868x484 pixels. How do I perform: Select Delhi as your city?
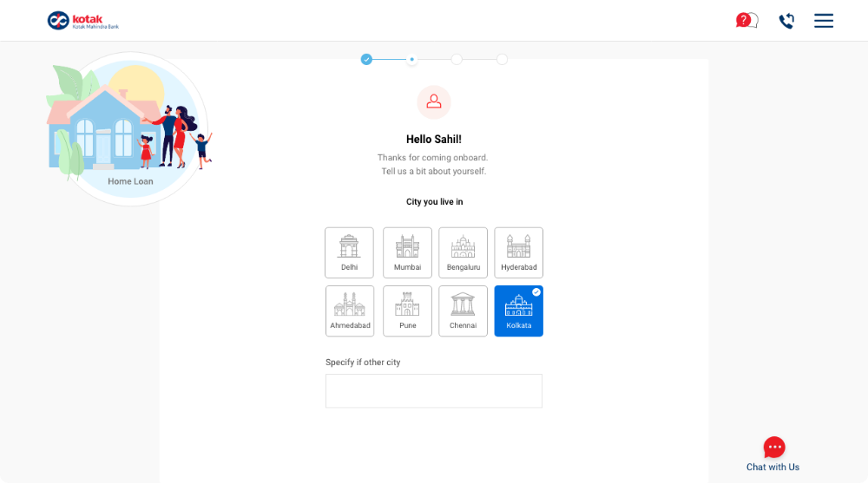point(349,252)
